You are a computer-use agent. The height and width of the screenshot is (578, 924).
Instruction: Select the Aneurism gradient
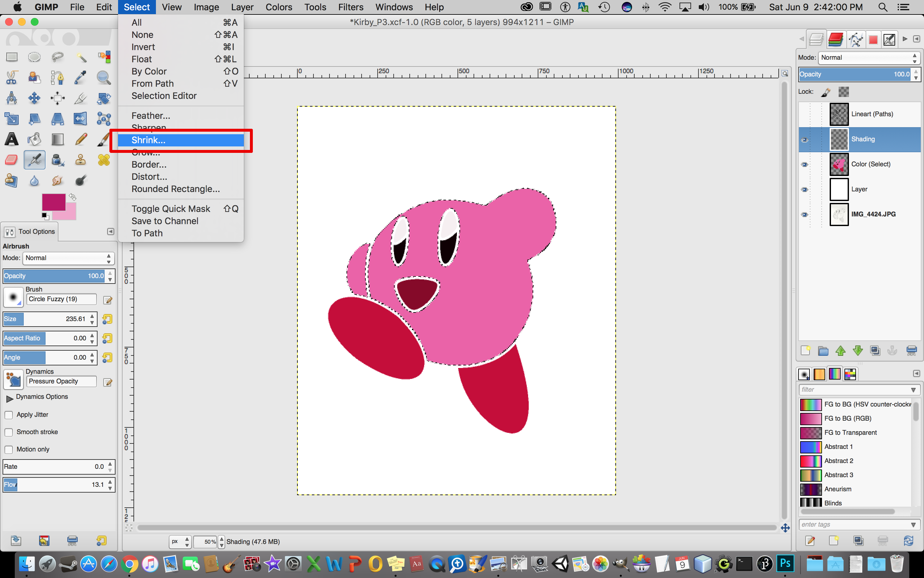click(x=855, y=489)
